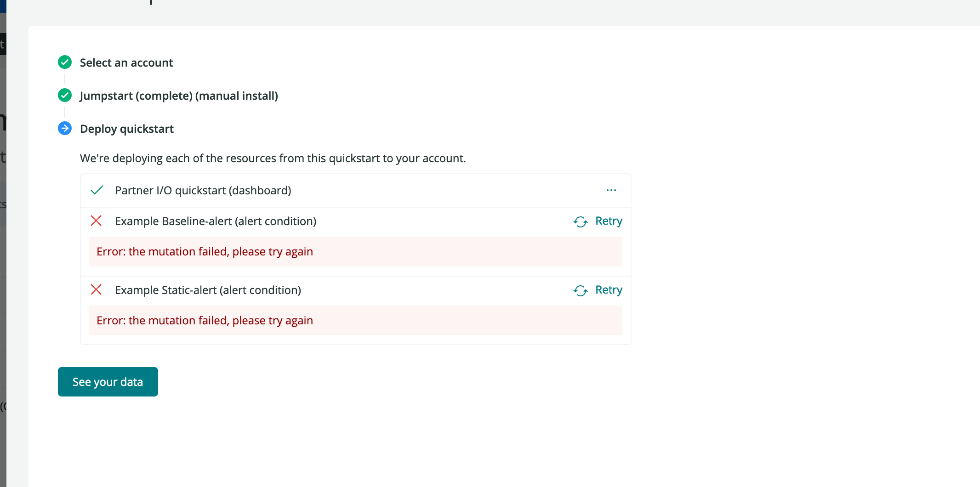This screenshot has width=980, height=487.
Task: Click the Static-alert mutation failed error banner
Action: 205,320
